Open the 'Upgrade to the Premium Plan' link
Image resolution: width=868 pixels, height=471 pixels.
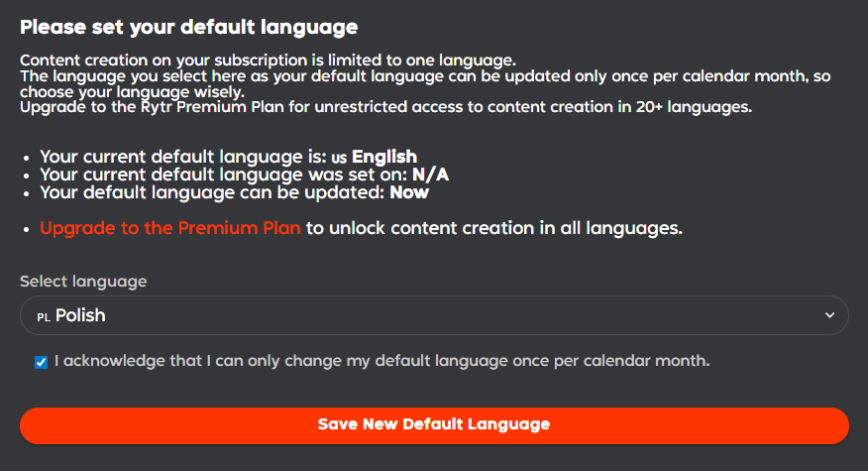coord(169,228)
